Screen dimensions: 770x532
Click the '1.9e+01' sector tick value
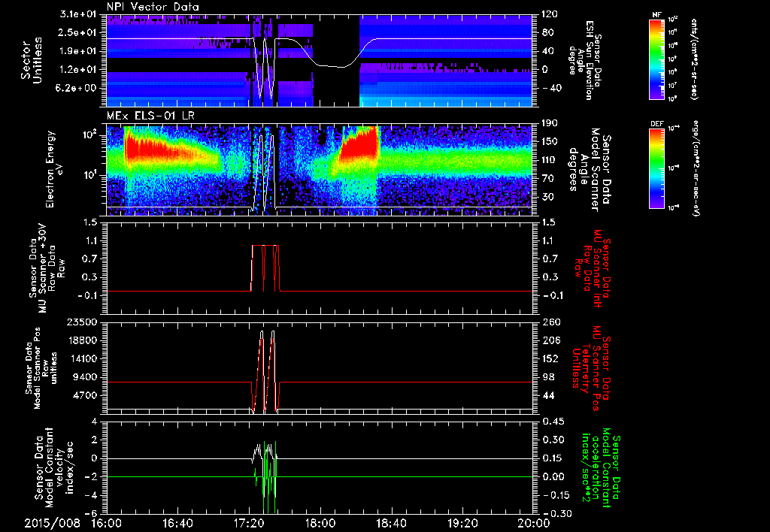(x=77, y=51)
